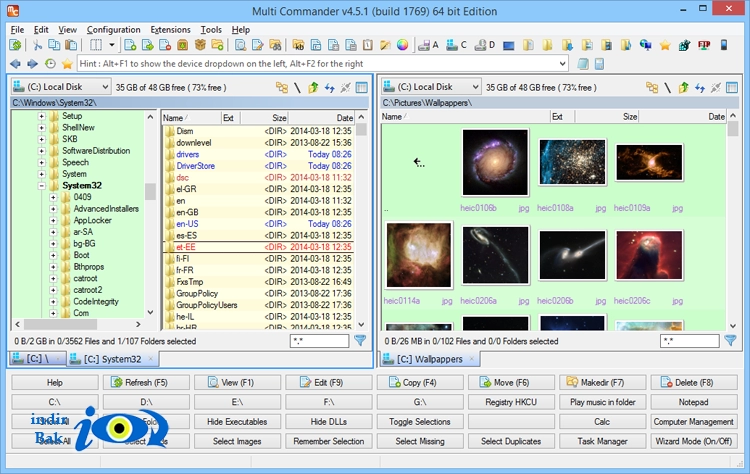Select the DriverStore folder row

pyautogui.click(x=258, y=166)
